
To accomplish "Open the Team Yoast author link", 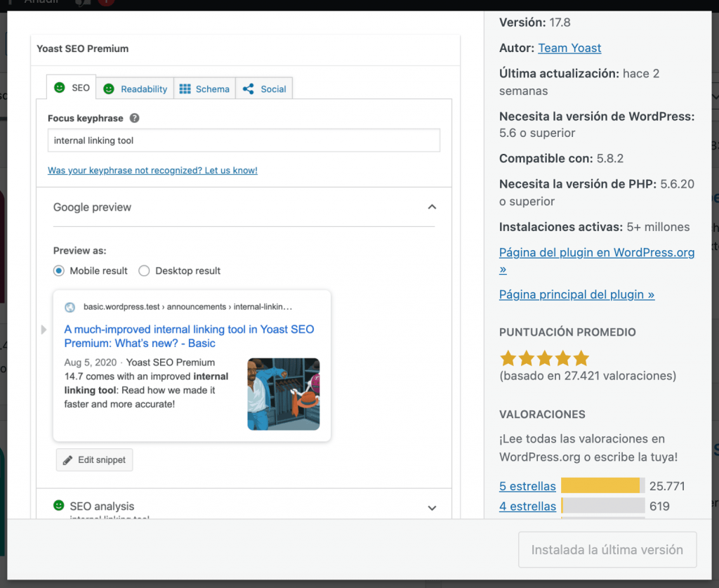I will tap(569, 48).
